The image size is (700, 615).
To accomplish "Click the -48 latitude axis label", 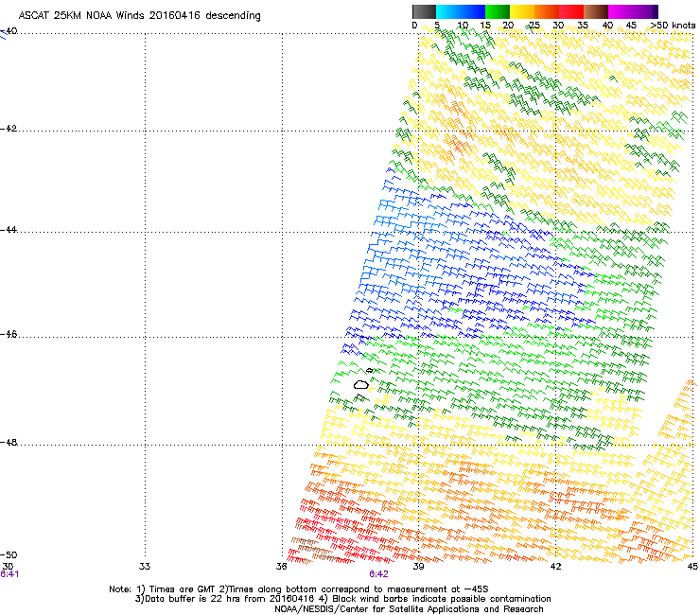I will tap(9, 442).
